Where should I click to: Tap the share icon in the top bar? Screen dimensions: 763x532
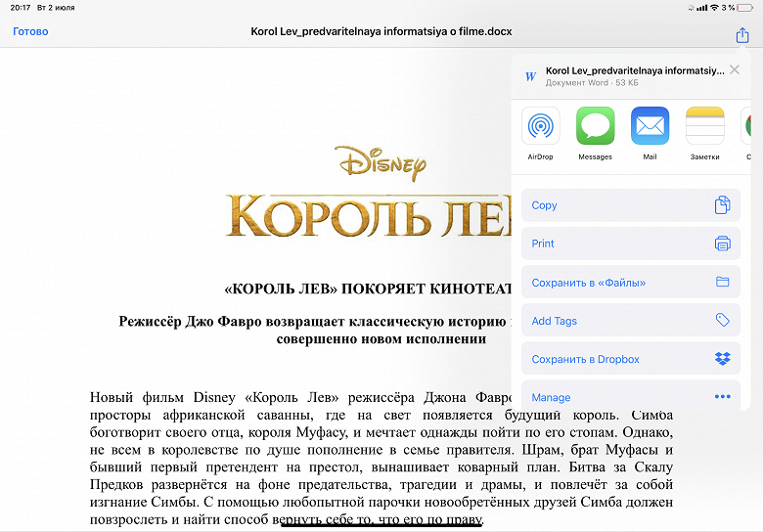tap(741, 34)
